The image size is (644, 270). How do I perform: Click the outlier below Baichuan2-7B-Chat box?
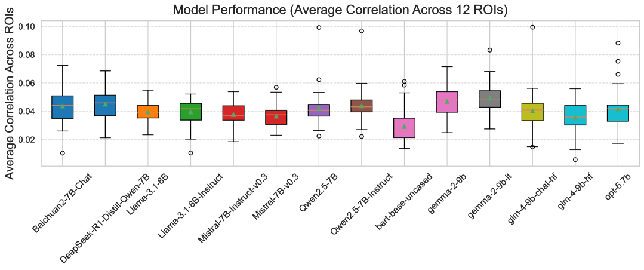click(63, 153)
